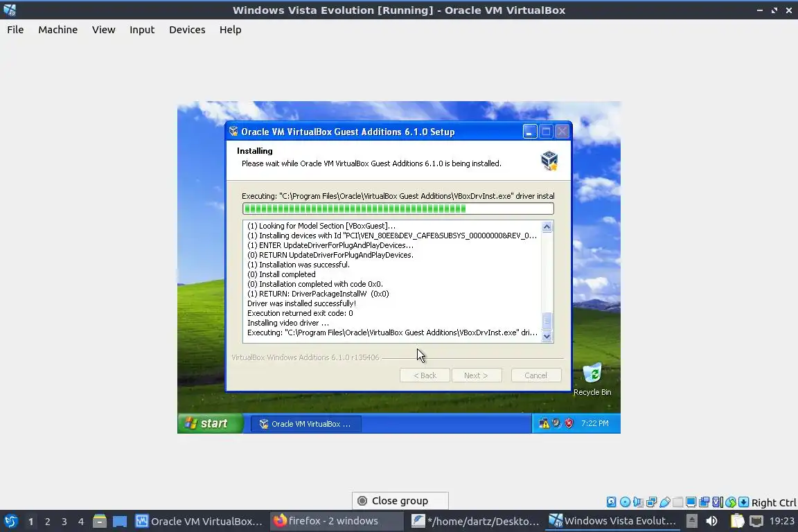Click the Next button in setup dialog
The width and height of the screenshot is (798, 532).
(x=476, y=375)
